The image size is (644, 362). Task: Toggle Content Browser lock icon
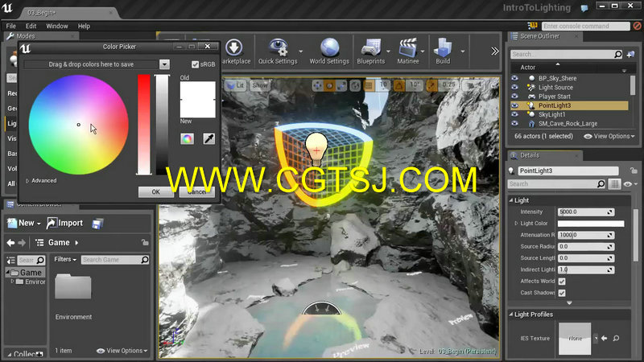145,242
